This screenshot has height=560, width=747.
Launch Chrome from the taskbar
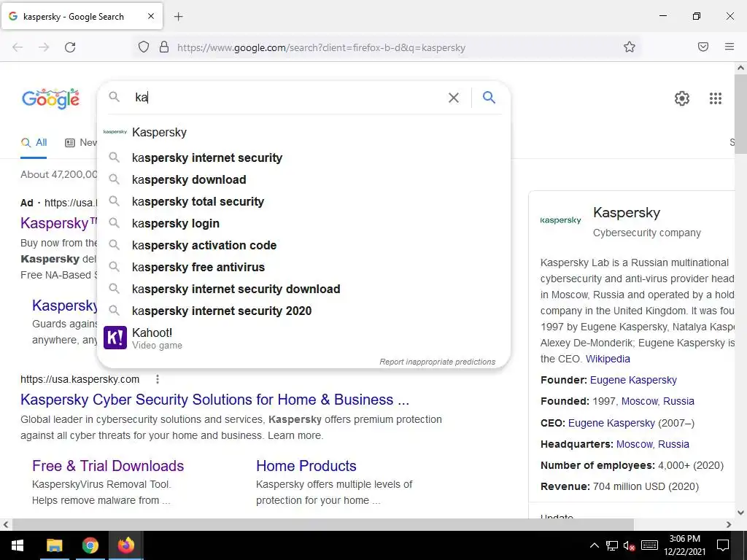(x=90, y=545)
